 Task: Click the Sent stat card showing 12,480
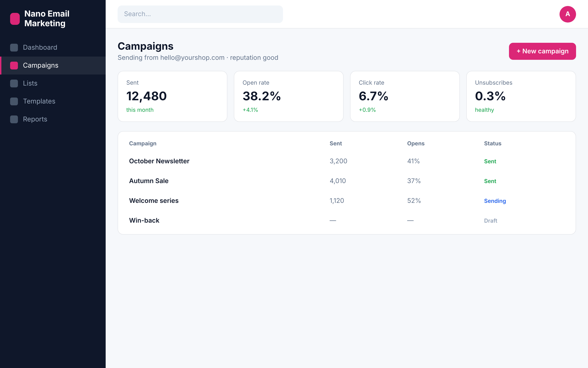click(x=172, y=96)
